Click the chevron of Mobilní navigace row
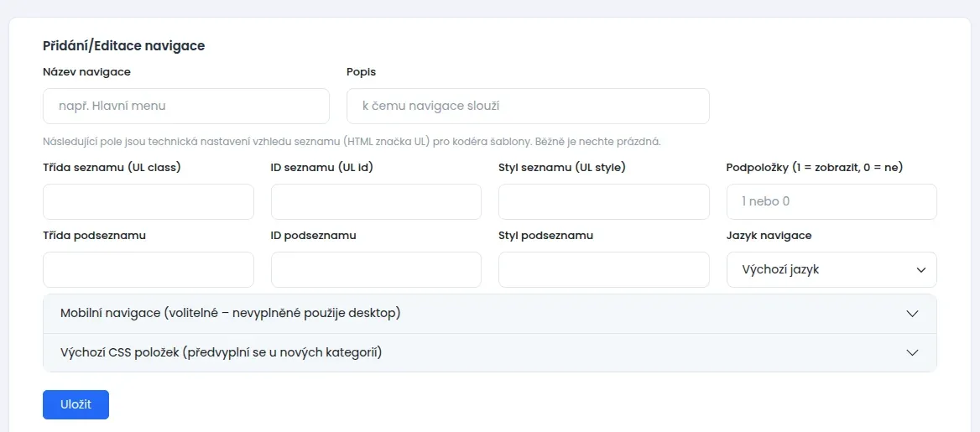Viewport: 980px width, 432px height. [x=912, y=314]
